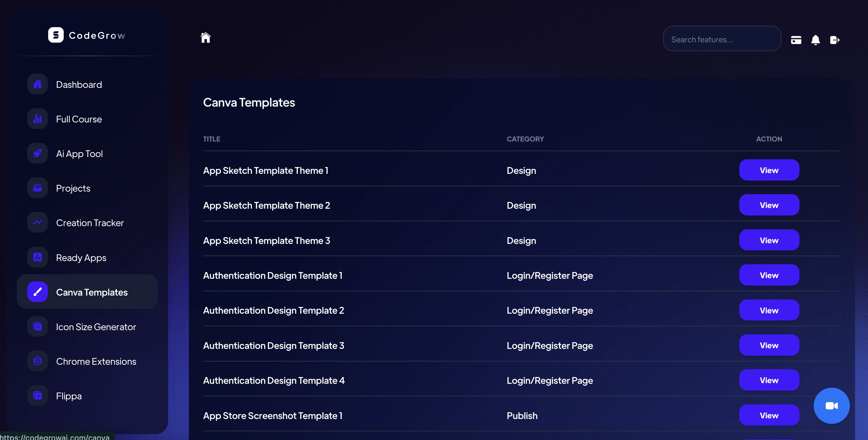Open the billing card icon
Screen dimensions: 868x440
796,40
